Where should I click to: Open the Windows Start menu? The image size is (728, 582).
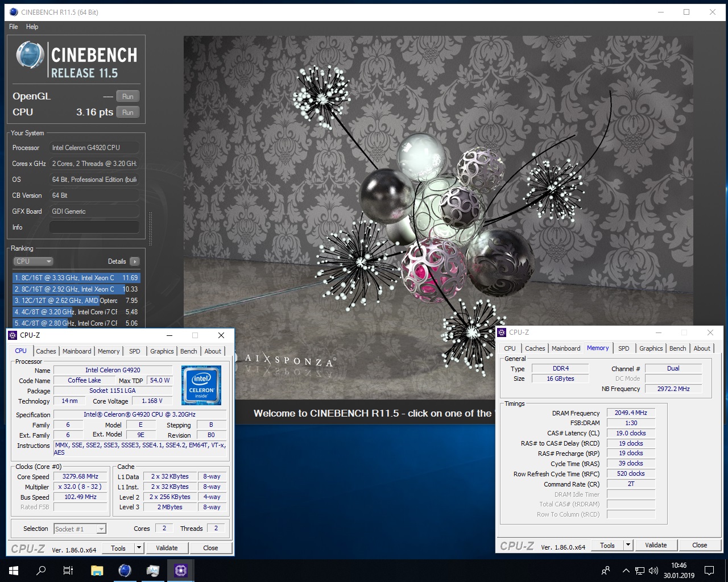click(x=14, y=571)
